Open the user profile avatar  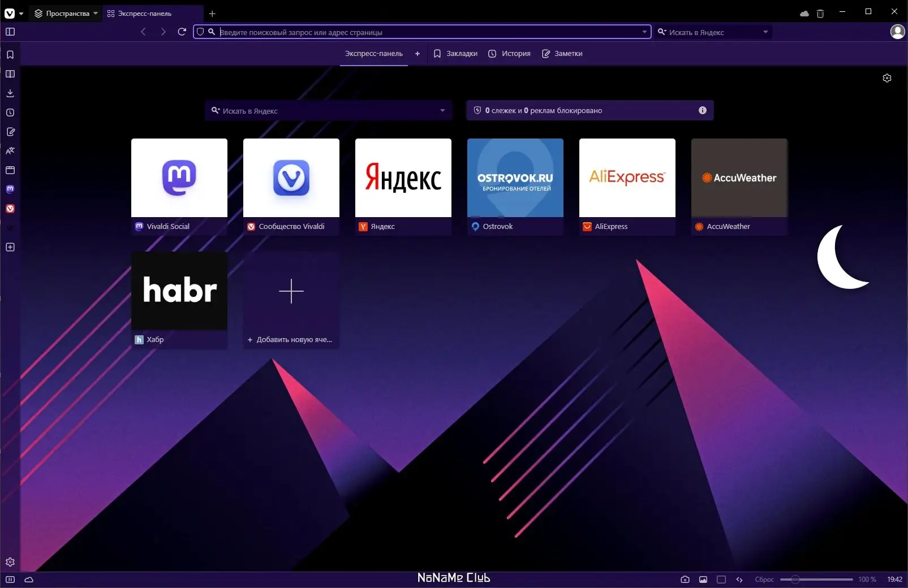897,32
